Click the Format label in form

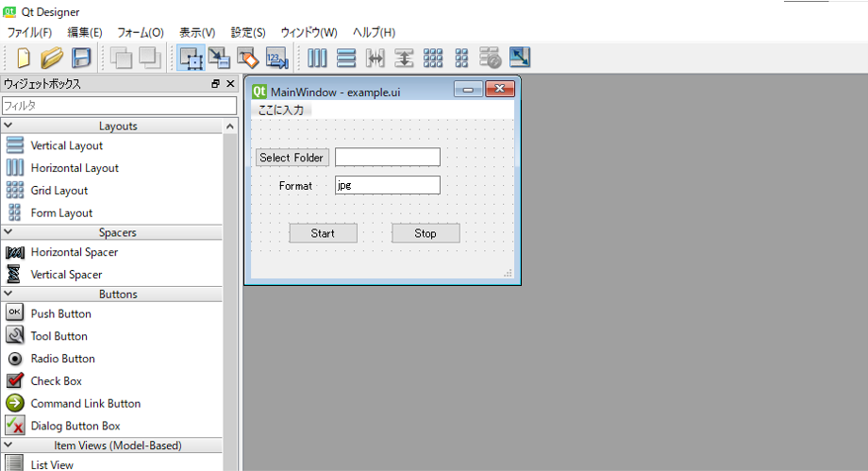click(x=295, y=186)
